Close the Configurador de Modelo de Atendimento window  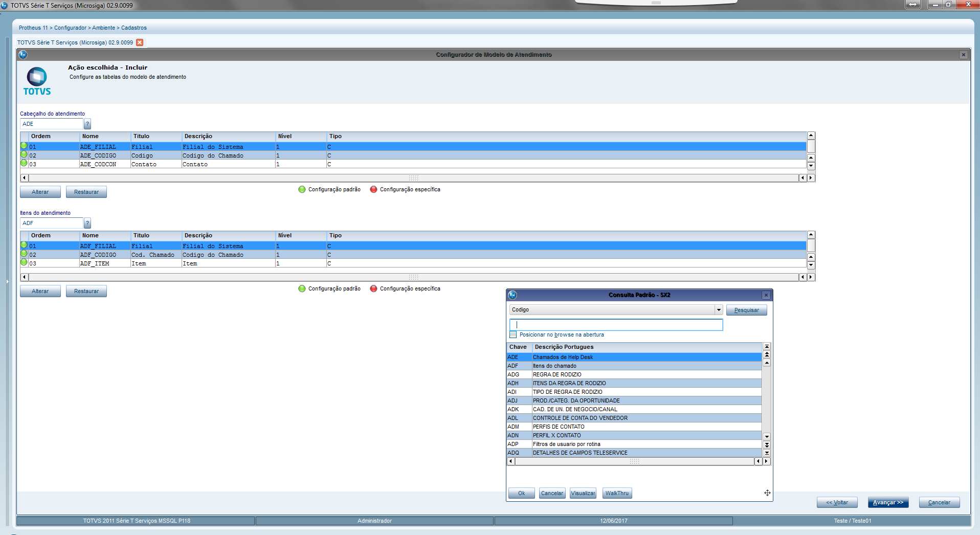click(964, 55)
